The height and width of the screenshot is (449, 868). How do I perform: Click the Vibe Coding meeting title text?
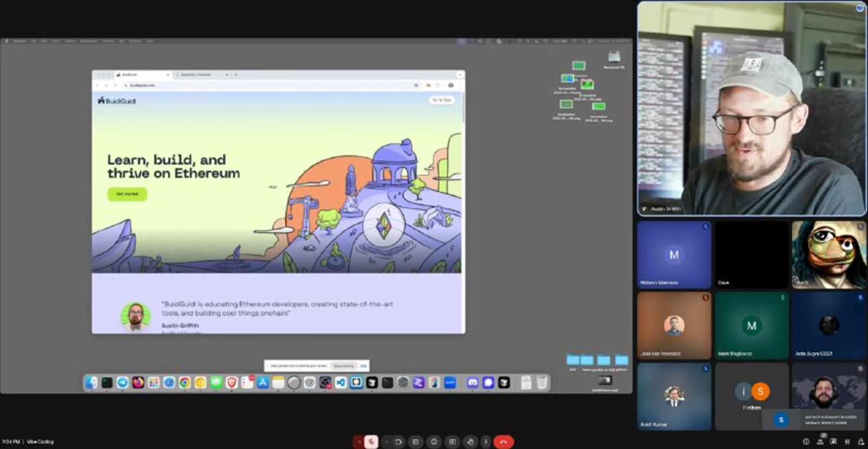click(x=40, y=442)
